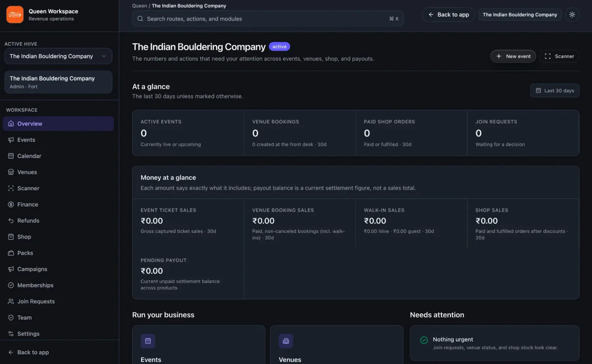Click the Queen breadcrumb link
Image resolution: width=592 pixels, height=364 pixels.
pos(140,6)
